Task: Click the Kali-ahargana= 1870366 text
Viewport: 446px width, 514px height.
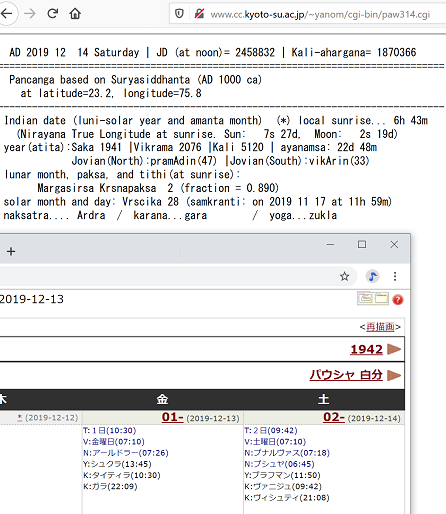Action: coord(354,52)
